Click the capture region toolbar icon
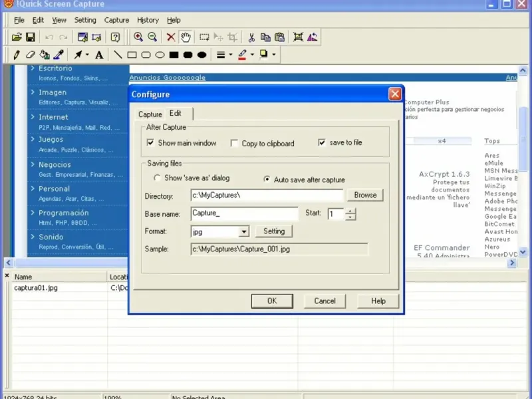This screenshot has width=532, height=399. point(96,37)
